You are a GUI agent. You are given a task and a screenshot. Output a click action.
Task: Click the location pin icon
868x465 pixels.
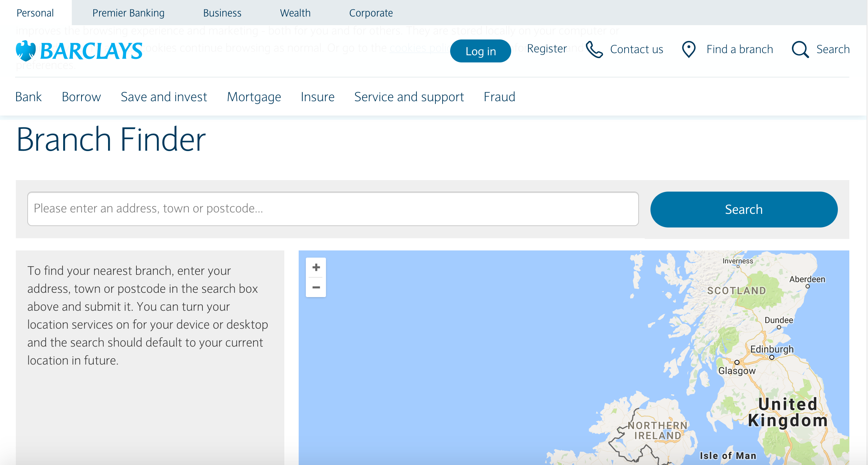click(x=689, y=49)
